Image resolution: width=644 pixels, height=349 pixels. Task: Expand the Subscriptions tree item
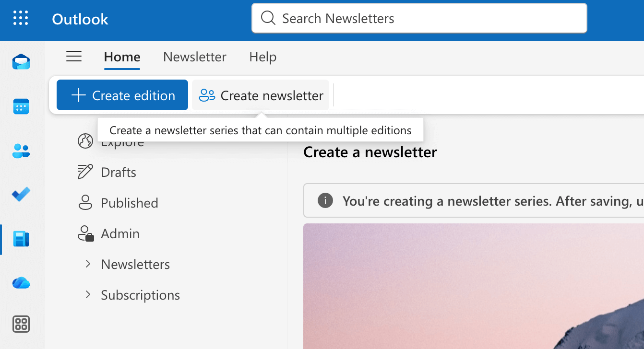88,295
